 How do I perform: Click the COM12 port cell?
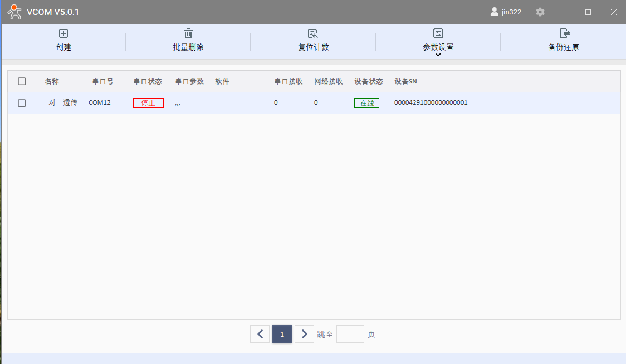tap(99, 102)
